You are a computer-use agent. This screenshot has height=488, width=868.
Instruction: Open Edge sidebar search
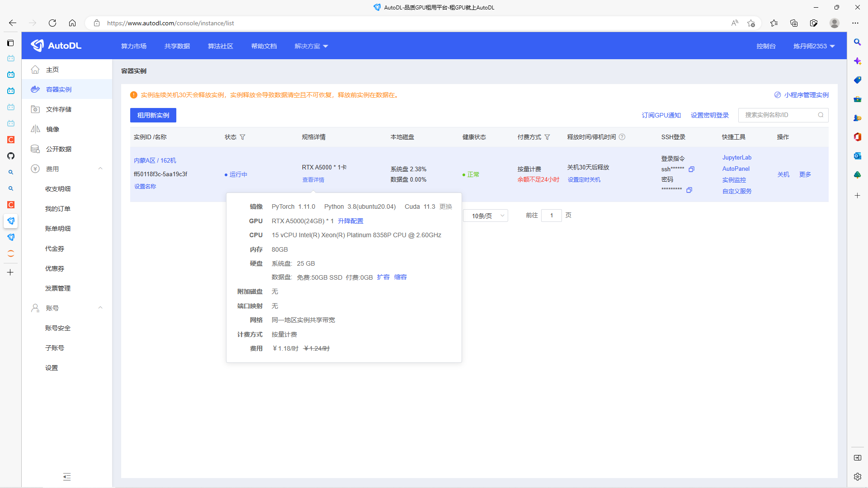[857, 42]
